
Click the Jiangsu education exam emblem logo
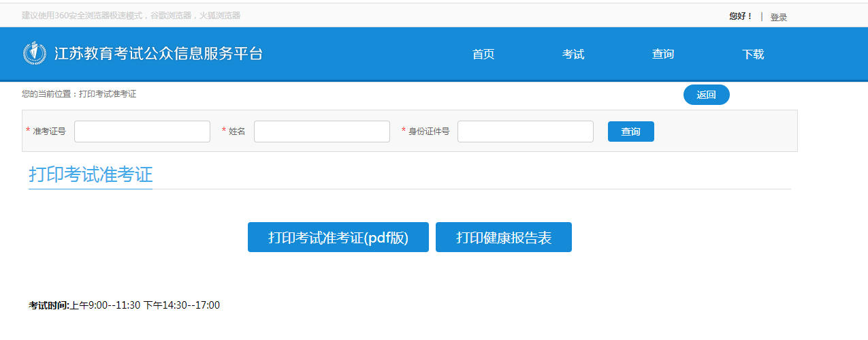(x=35, y=54)
